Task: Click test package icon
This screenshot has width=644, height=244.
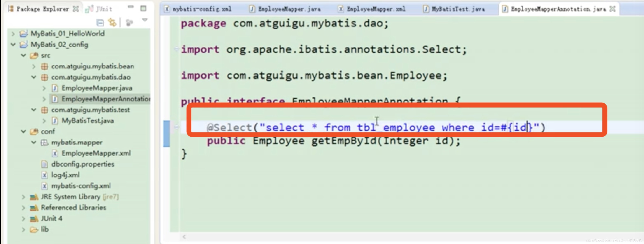Action: (x=44, y=110)
